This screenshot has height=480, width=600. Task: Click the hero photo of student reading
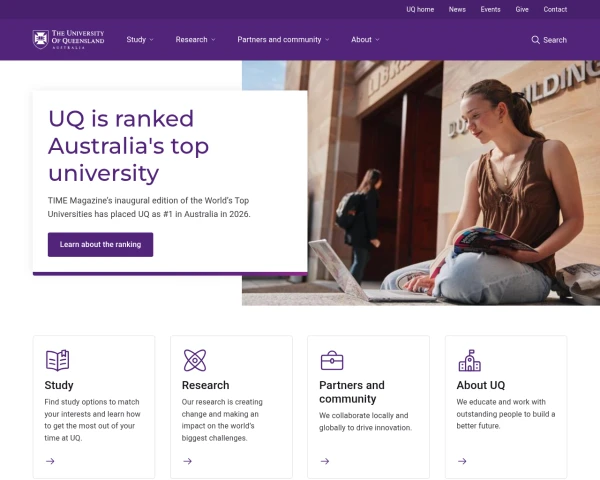[x=453, y=183]
